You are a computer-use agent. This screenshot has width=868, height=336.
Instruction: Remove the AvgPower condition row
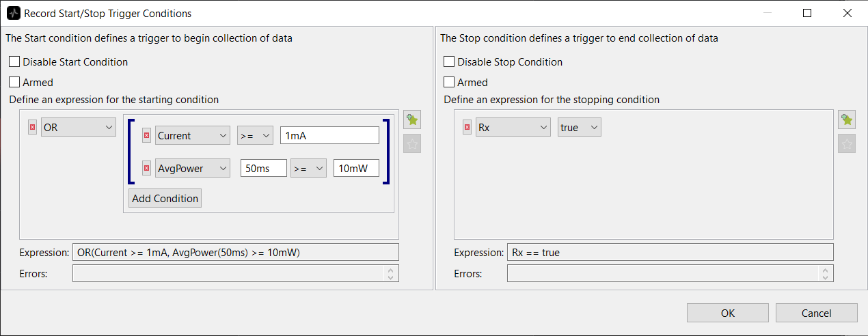pyautogui.click(x=146, y=169)
